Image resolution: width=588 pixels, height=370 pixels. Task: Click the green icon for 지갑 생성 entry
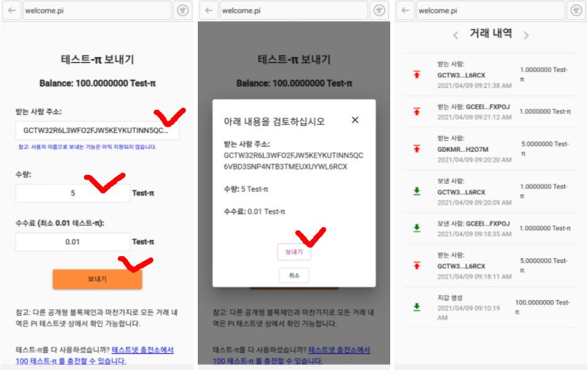(x=417, y=308)
